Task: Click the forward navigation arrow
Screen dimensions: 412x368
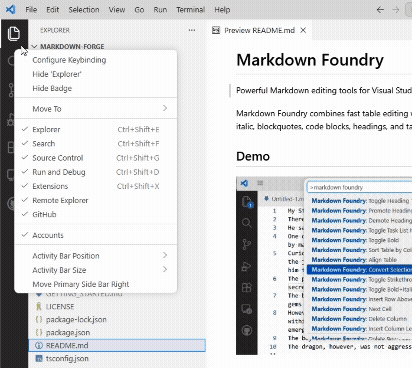Action: click(396, 10)
